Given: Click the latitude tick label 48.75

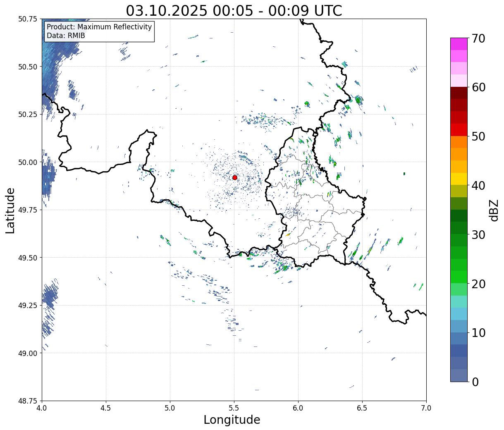Looking at the screenshot, I should (x=28, y=401).
